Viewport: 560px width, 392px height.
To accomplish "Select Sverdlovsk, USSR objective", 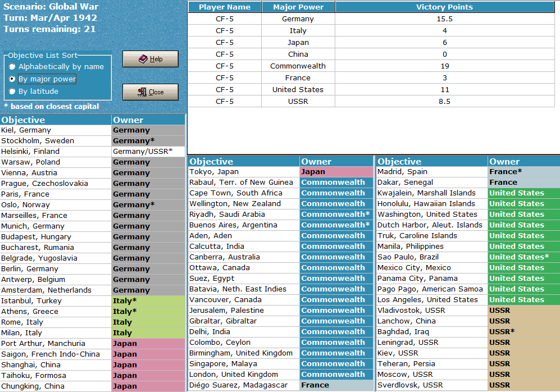I will pos(432,385).
